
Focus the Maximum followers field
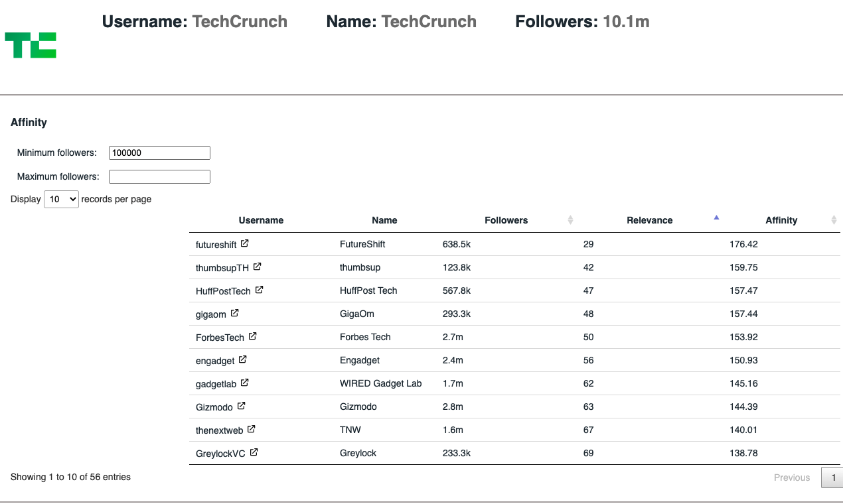[x=159, y=176]
